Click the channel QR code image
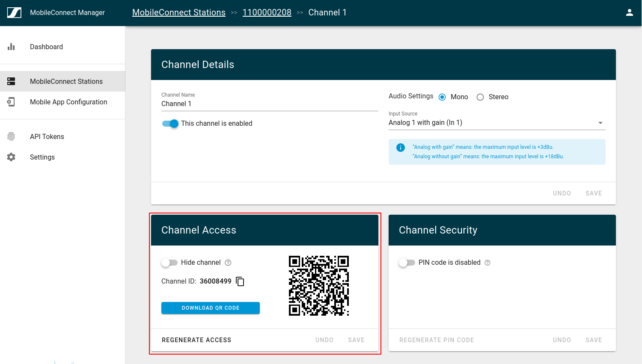Screen dimensions: 642x364 pos(319,286)
